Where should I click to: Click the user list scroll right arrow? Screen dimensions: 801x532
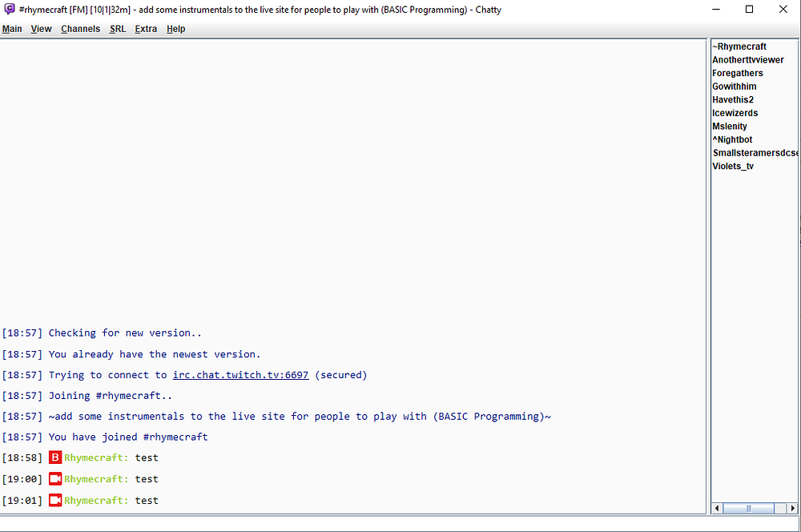pos(792,508)
